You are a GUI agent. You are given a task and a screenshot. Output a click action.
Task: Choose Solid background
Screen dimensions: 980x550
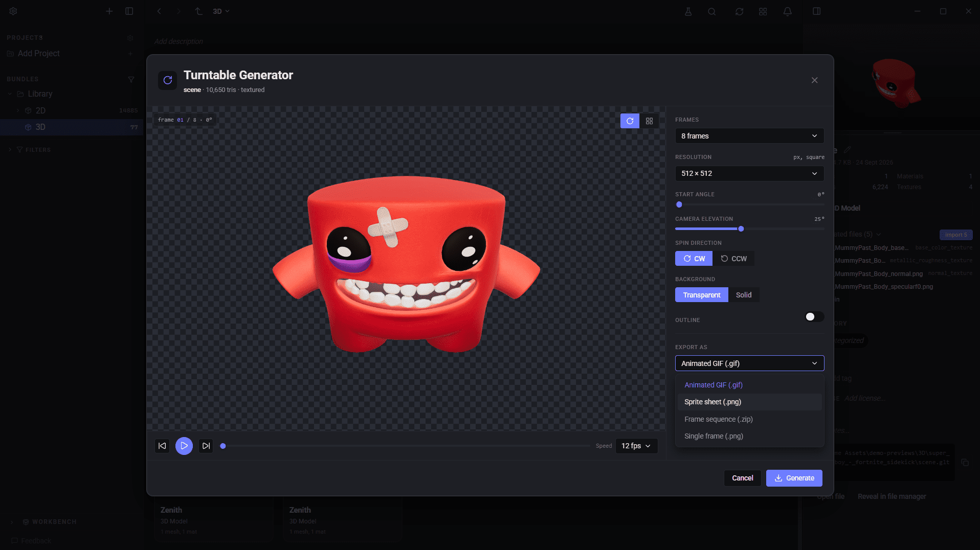pos(744,295)
